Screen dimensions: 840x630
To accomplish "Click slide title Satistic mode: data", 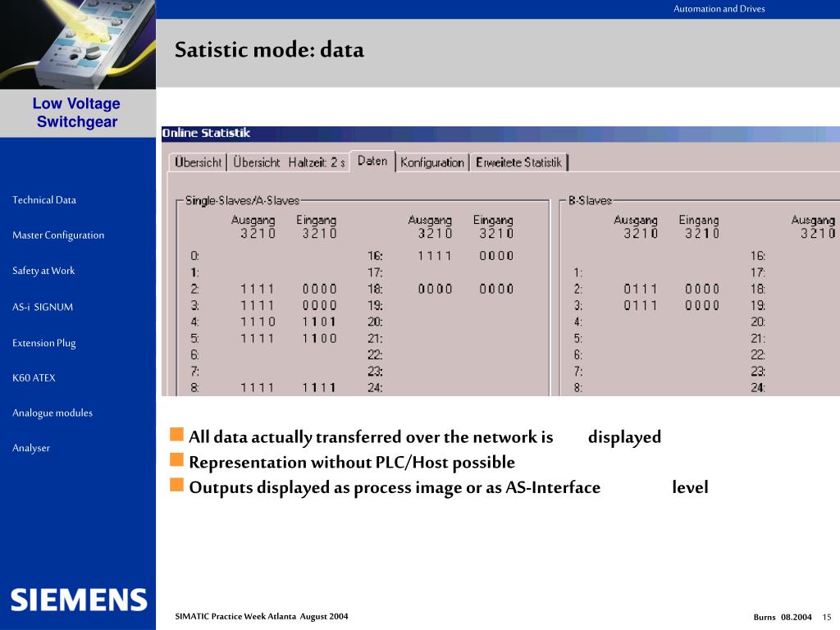I will [x=269, y=49].
